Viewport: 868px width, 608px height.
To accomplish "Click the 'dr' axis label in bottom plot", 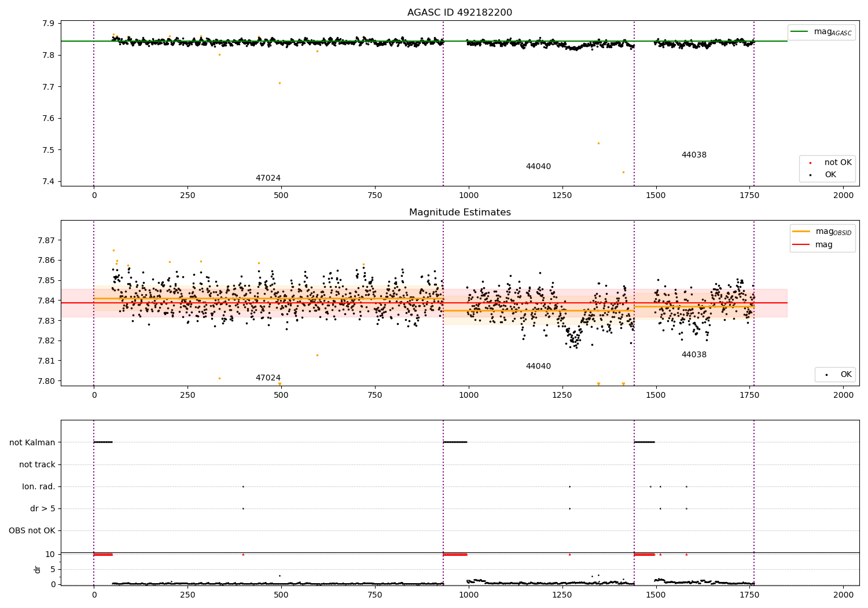I will pyautogui.click(x=38, y=569).
